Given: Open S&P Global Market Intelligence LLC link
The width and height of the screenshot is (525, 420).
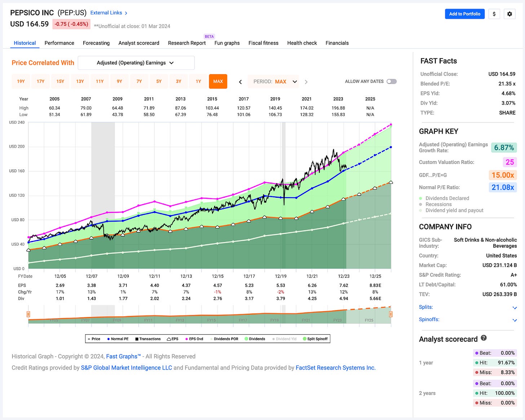Looking at the screenshot, I should (x=127, y=368).
